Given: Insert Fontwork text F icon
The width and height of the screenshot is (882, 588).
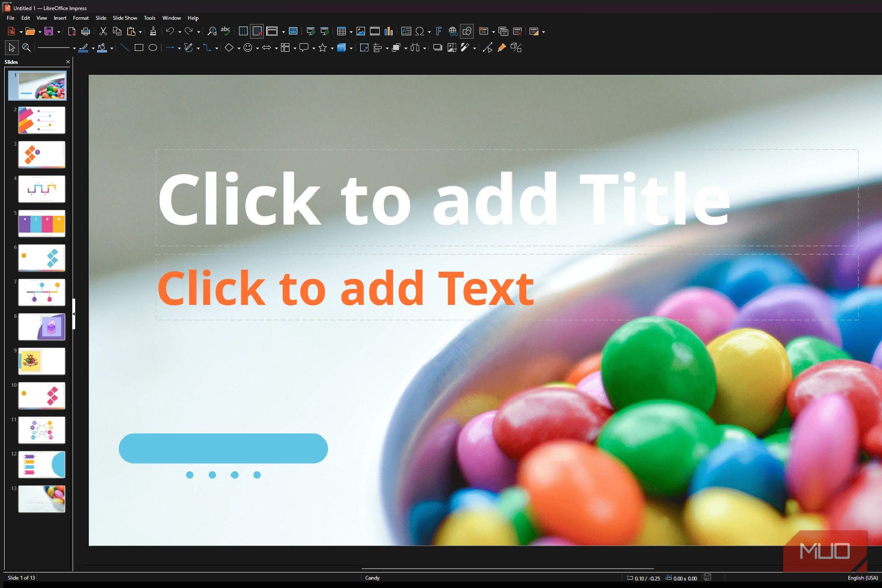Looking at the screenshot, I should [438, 31].
